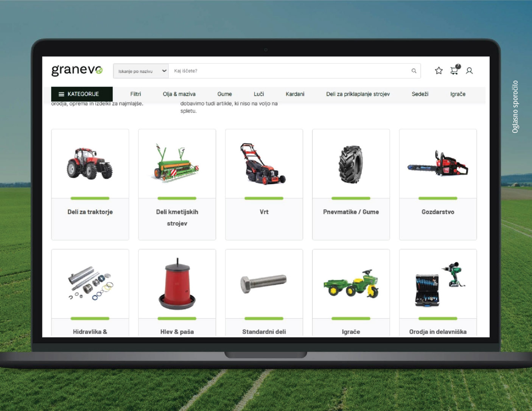This screenshot has width=532, height=411.
Task: Open 'Deli za priklapljanje strojev' link
Action: coord(358,94)
